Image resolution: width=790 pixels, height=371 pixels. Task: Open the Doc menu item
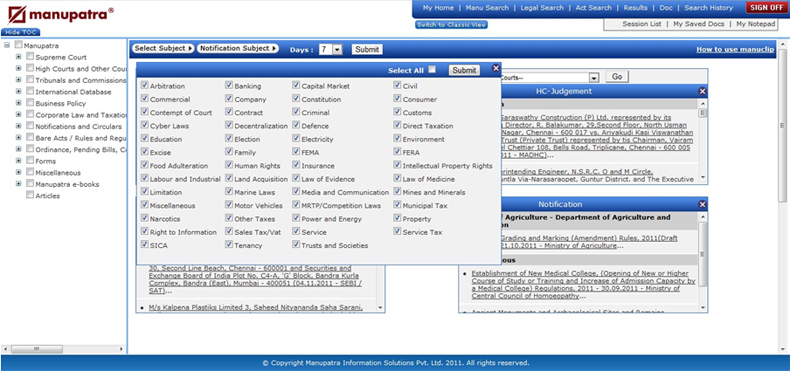(666, 8)
